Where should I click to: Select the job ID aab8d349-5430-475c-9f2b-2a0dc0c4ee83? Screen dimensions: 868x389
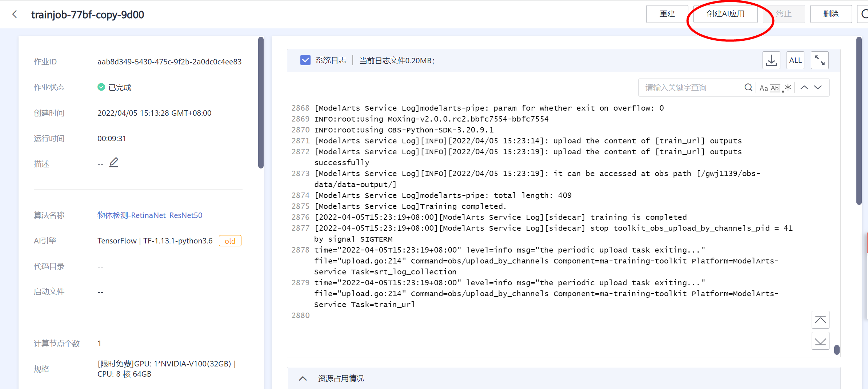[169, 62]
